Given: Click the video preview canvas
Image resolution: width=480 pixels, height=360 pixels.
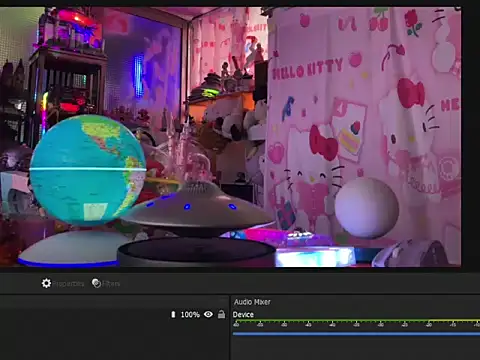Looking at the screenshot, I should [231, 137].
